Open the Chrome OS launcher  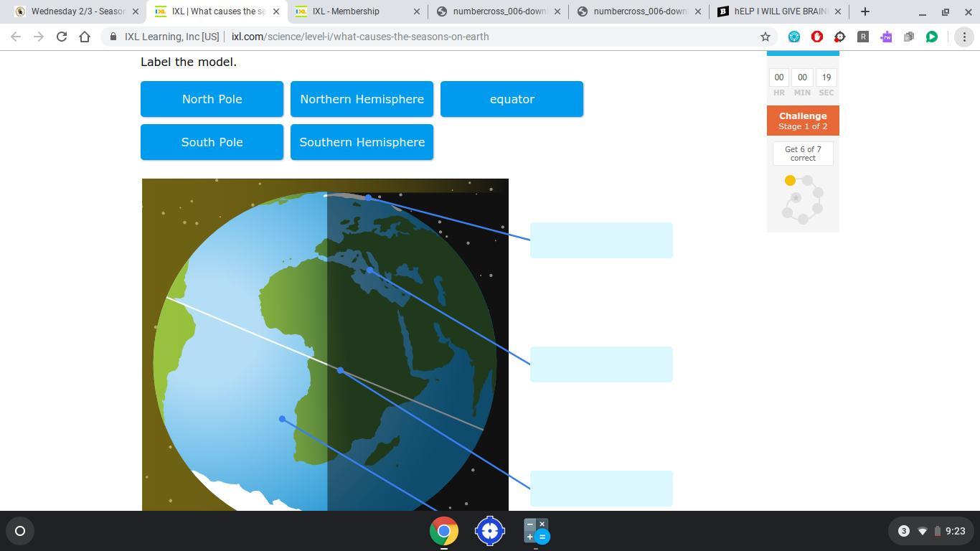[20, 531]
